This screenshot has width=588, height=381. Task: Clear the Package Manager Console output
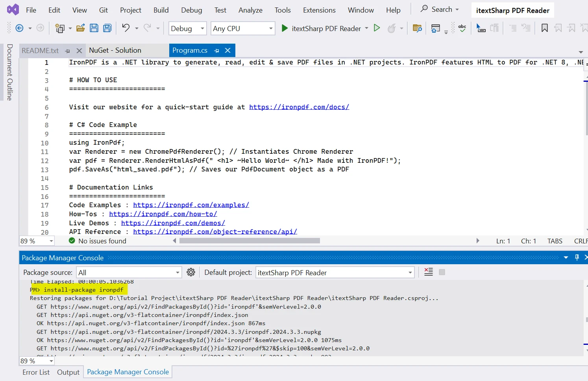(429, 272)
